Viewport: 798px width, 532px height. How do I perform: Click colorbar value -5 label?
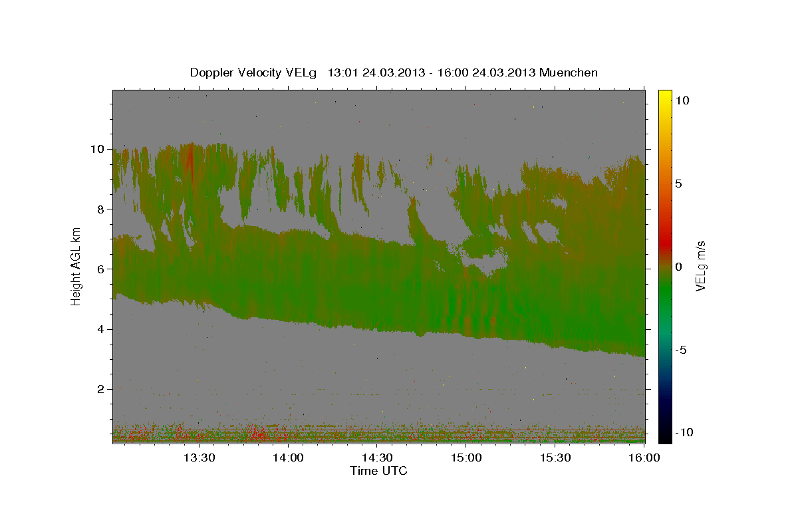pyautogui.click(x=682, y=349)
